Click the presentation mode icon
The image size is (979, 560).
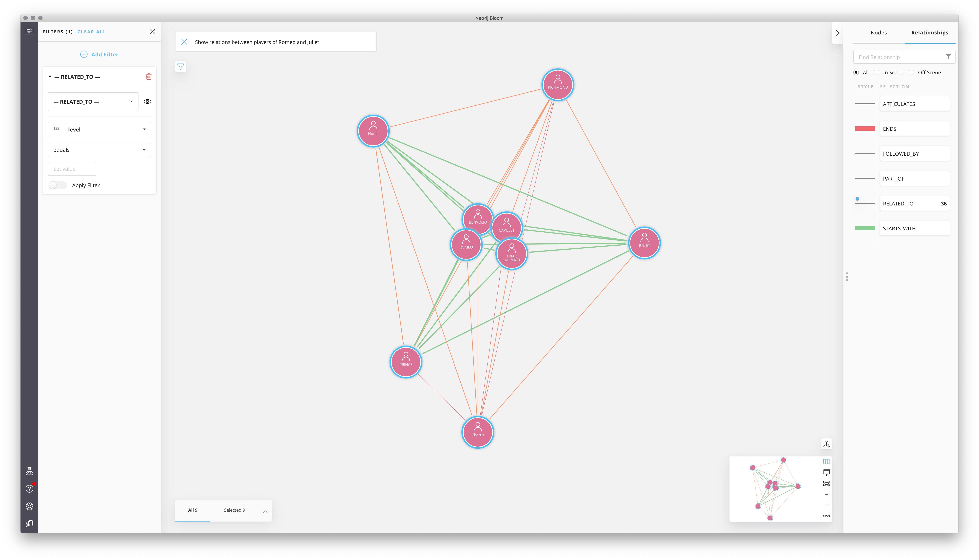pyautogui.click(x=827, y=473)
